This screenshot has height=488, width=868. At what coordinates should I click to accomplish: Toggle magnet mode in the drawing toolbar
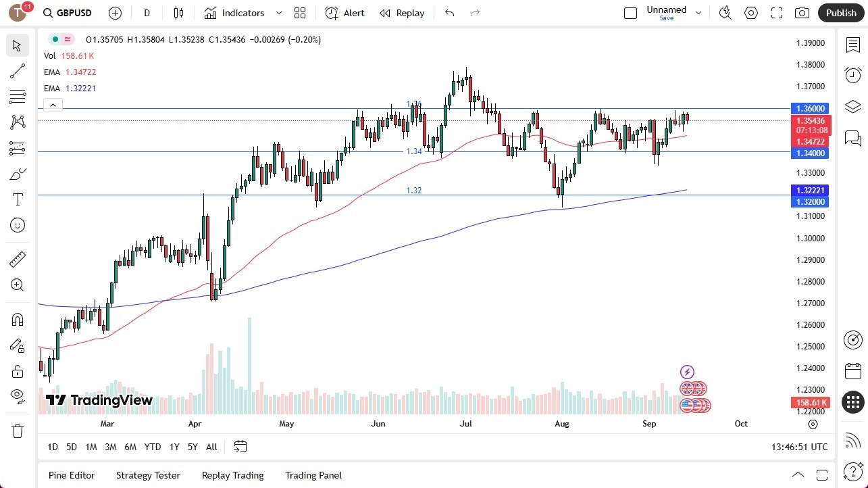click(x=17, y=319)
